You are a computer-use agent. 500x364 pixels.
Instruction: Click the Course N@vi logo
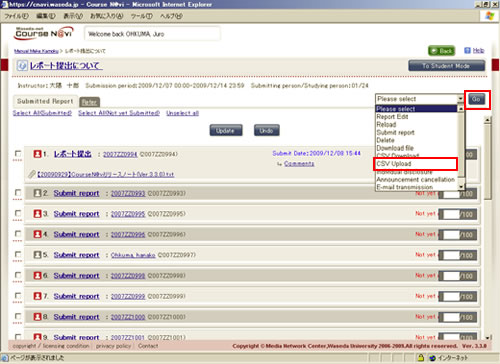(44, 33)
